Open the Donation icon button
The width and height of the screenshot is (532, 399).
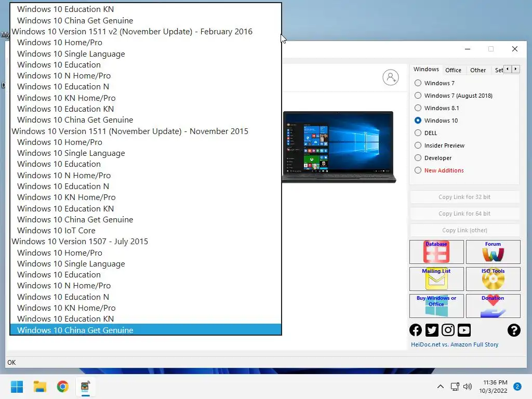click(493, 305)
